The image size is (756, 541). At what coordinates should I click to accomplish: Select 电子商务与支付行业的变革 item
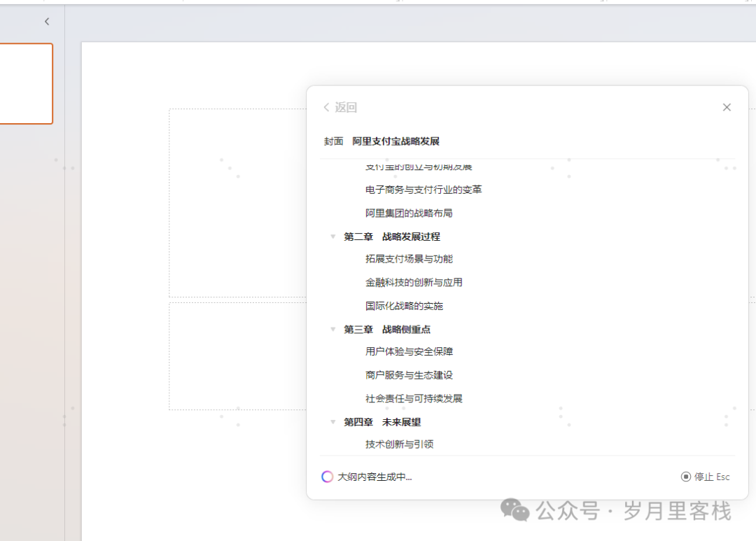(423, 190)
